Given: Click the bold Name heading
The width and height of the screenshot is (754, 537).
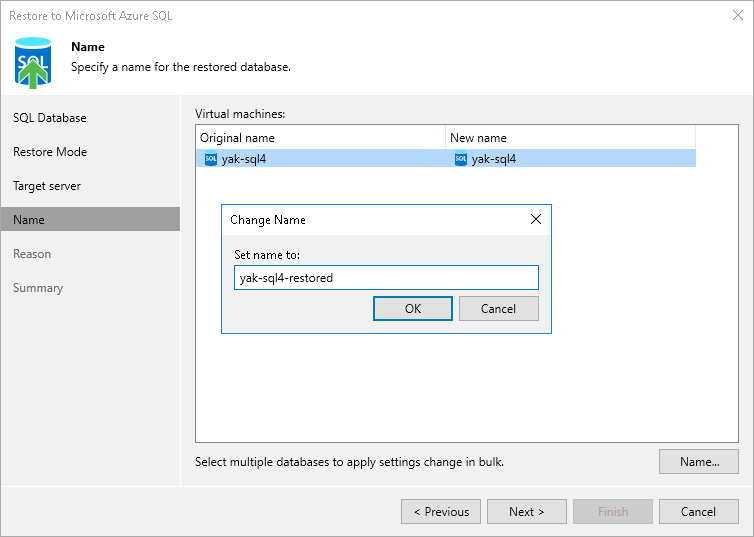Looking at the screenshot, I should click(88, 47).
